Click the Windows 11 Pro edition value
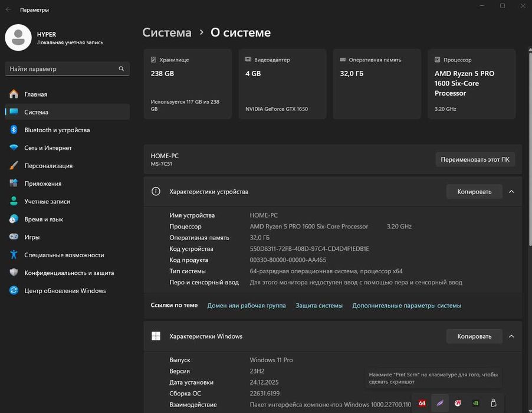532x413 pixels. [x=271, y=360]
